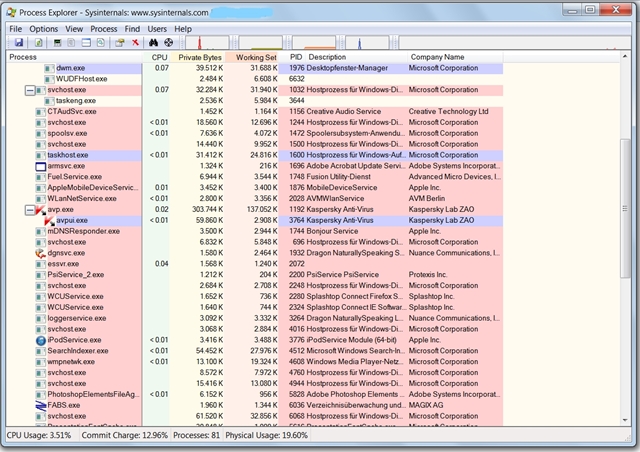Click the commit history mini graph with green line
The image size is (640, 452).
click(x=261, y=42)
